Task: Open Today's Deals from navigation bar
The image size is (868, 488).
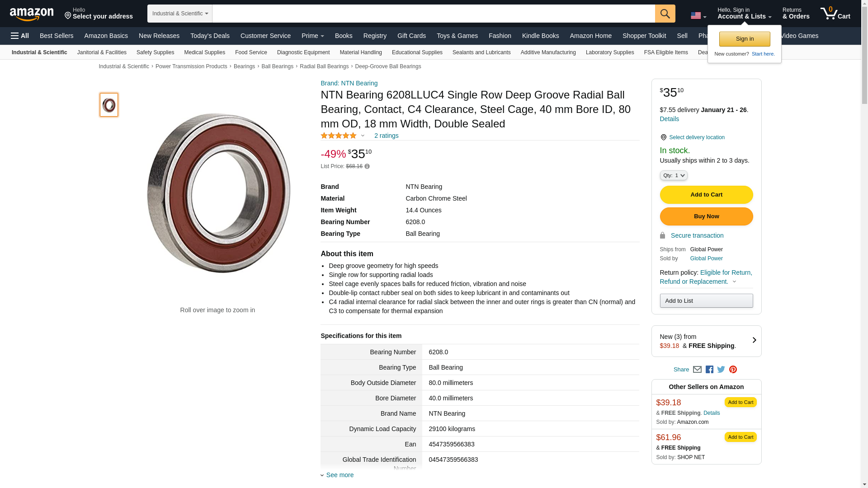Action: click(x=210, y=36)
